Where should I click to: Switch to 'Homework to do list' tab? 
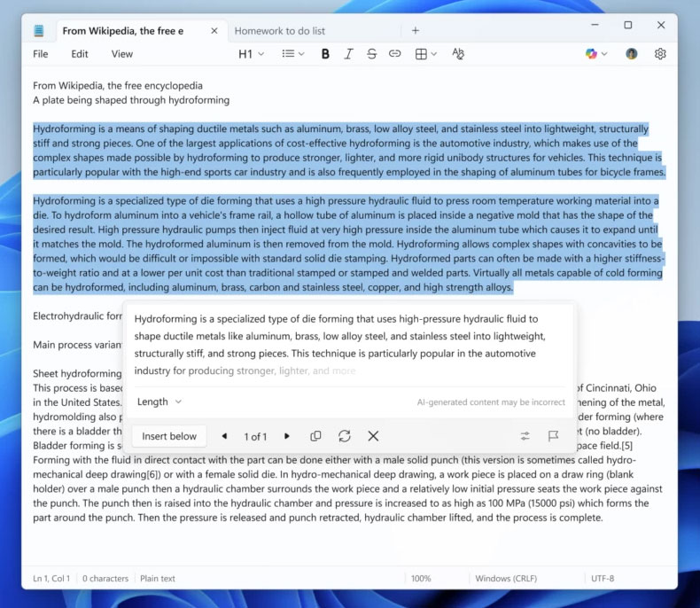[x=280, y=31]
